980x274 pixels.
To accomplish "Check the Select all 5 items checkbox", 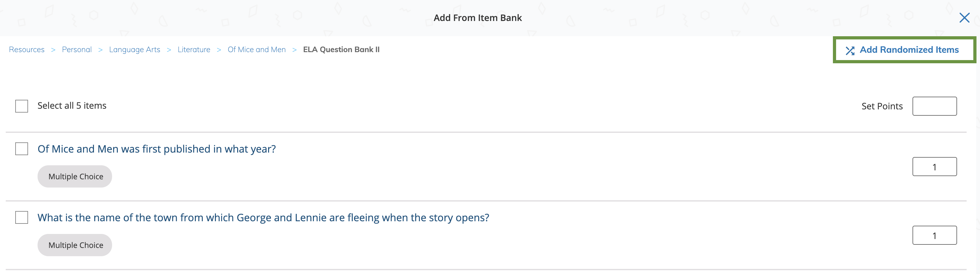I will click(21, 106).
